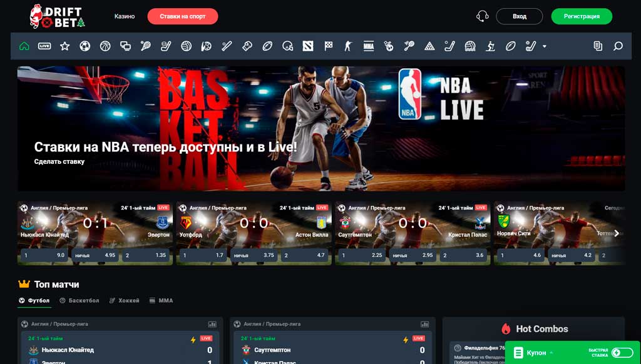The width and height of the screenshot is (641, 364).
Task: Click the Вход login button
Action: pyautogui.click(x=520, y=16)
